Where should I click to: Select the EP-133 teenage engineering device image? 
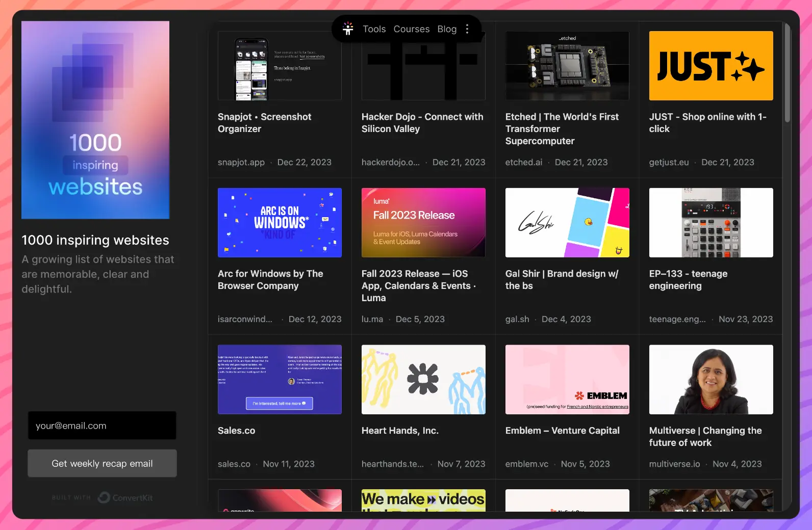tap(711, 223)
